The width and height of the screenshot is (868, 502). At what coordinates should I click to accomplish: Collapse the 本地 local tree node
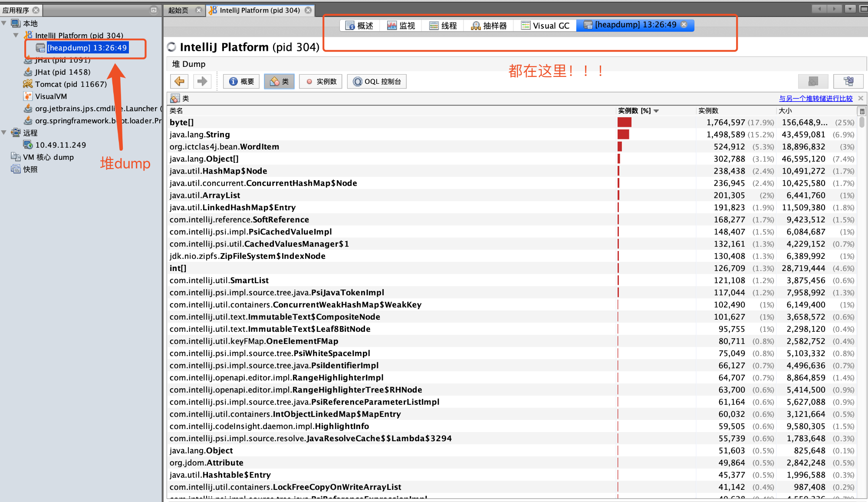(4, 23)
